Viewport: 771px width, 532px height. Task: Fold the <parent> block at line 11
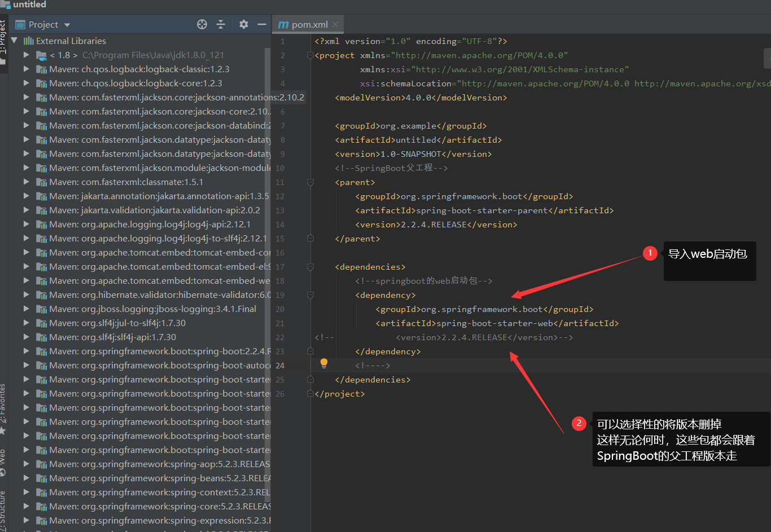(x=310, y=182)
